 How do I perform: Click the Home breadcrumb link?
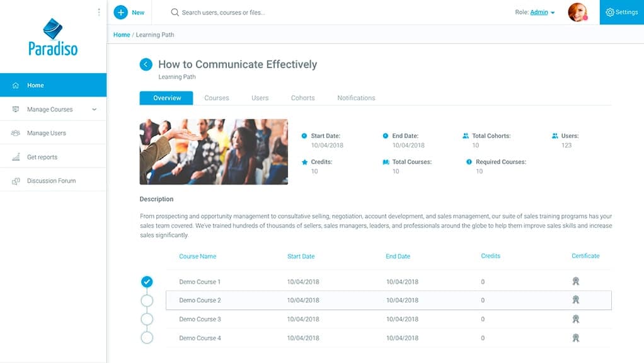[122, 35]
